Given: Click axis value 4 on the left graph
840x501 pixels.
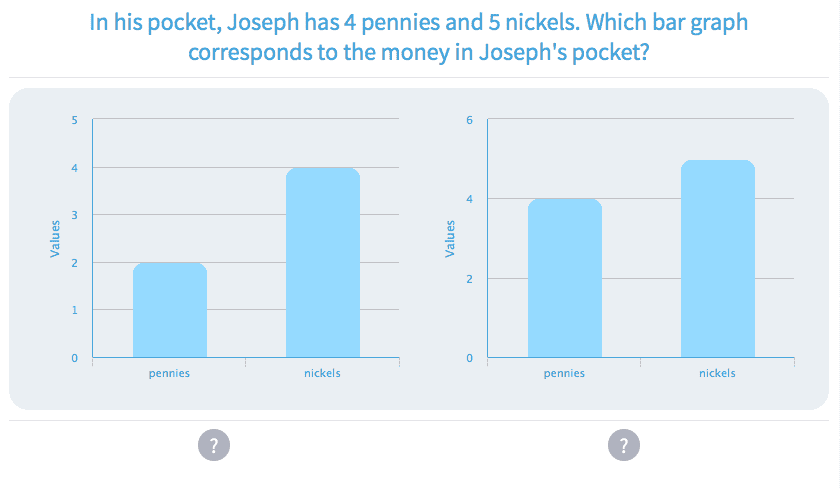Looking at the screenshot, I should [x=74, y=168].
